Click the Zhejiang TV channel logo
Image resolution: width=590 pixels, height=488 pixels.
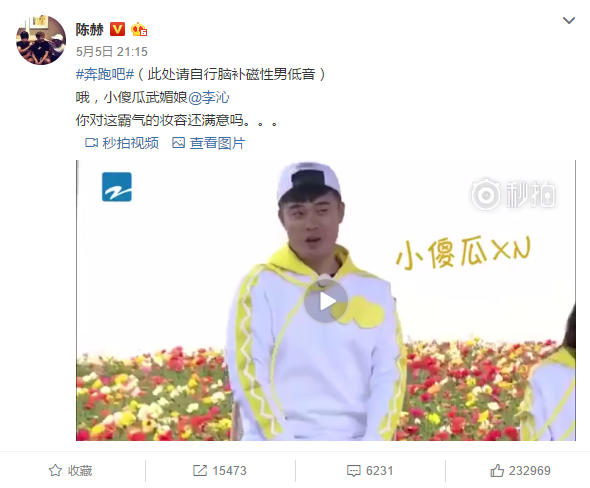click(x=117, y=187)
